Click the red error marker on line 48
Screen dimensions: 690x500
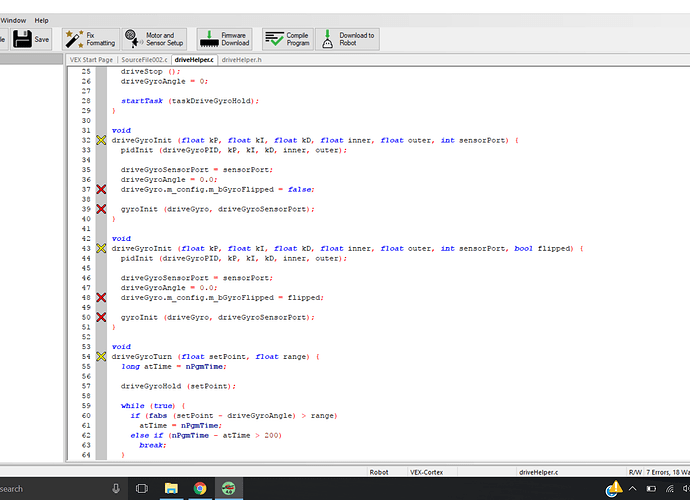click(101, 298)
